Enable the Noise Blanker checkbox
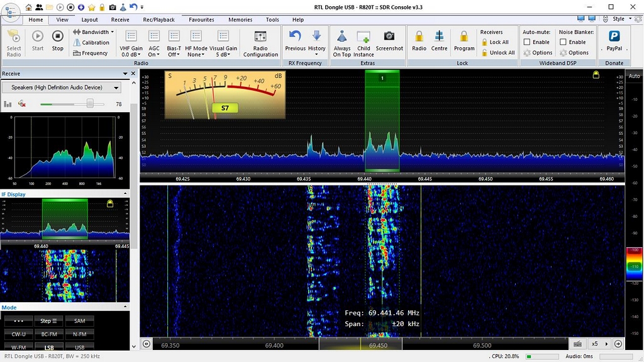Image resolution: width=644 pixels, height=362 pixels. point(563,42)
